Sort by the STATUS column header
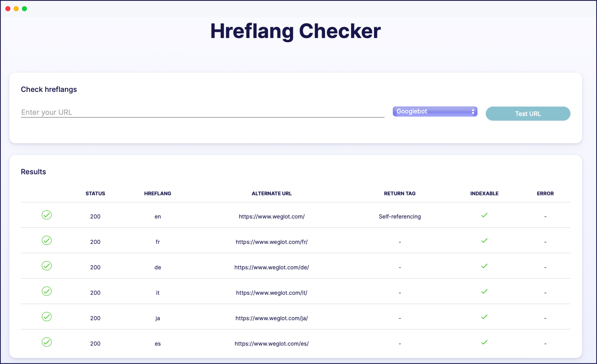 pos(95,193)
